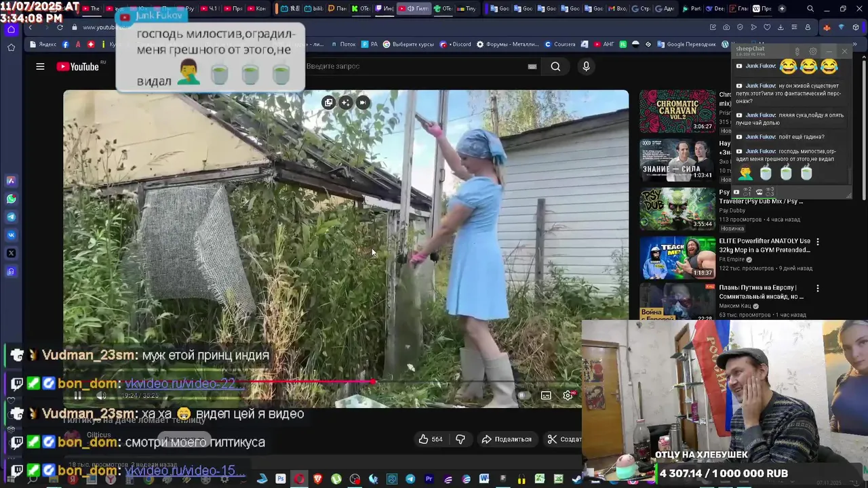Open the Знание — Сила video thumbnail
868x488 pixels.
(677, 160)
